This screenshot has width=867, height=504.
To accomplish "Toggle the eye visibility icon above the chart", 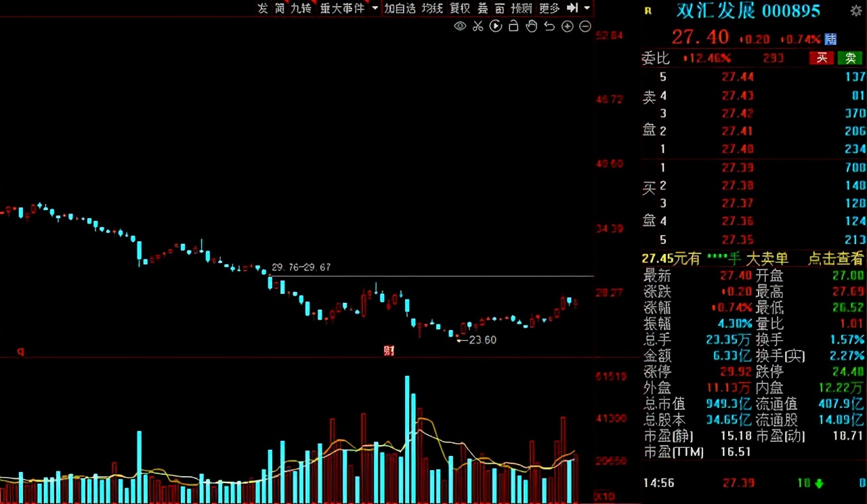I will 461,26.
